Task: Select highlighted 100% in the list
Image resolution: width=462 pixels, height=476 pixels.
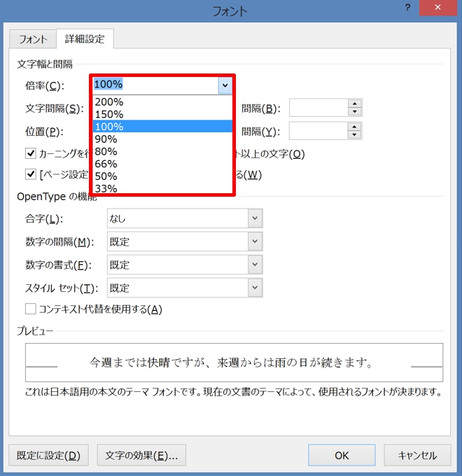Action: pos(162,126)
